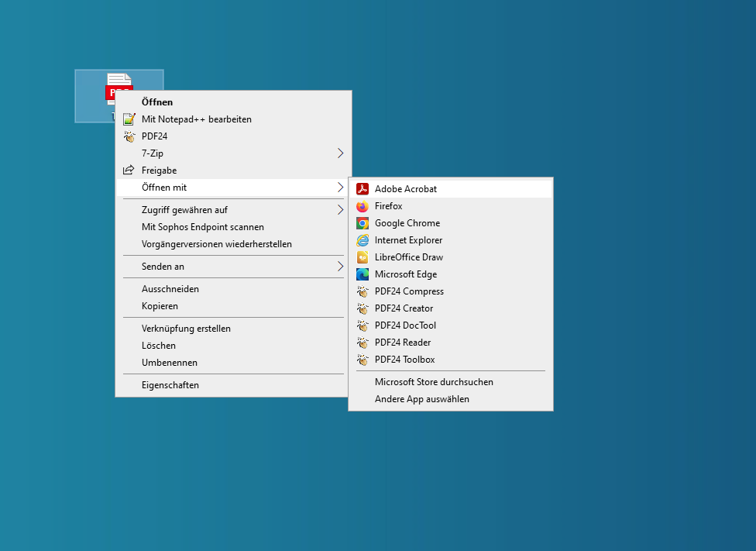756x551 pixels.
Task: Click the Freigabe share icon
Action: tap(129, 170)
